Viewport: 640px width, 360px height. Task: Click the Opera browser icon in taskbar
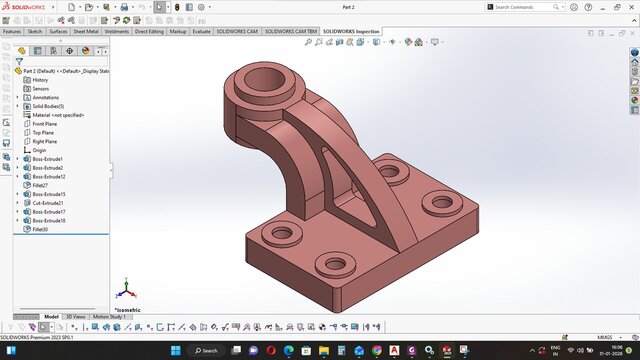[271, 351]
